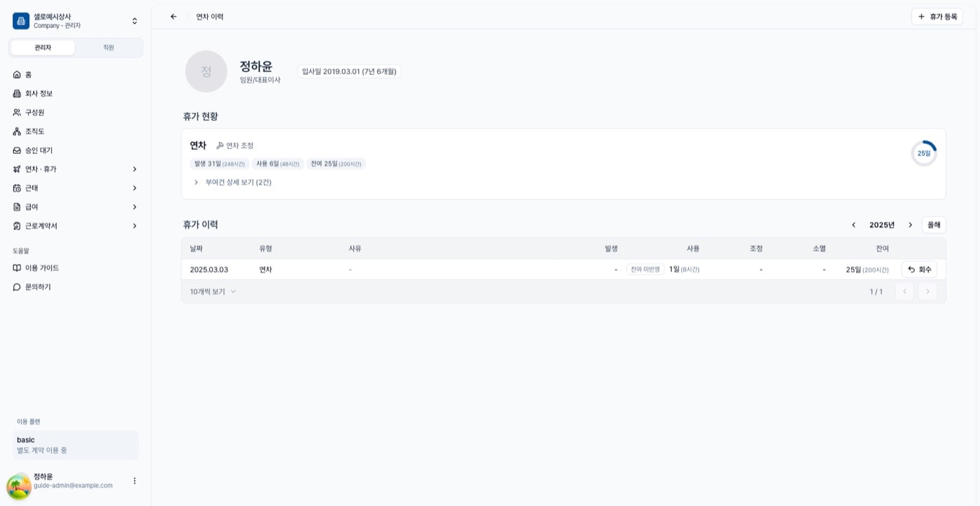The height and width of the screenshot is (506, 980).
Task: Click the 조직도 org chart icon
Action: coord(17,131)
